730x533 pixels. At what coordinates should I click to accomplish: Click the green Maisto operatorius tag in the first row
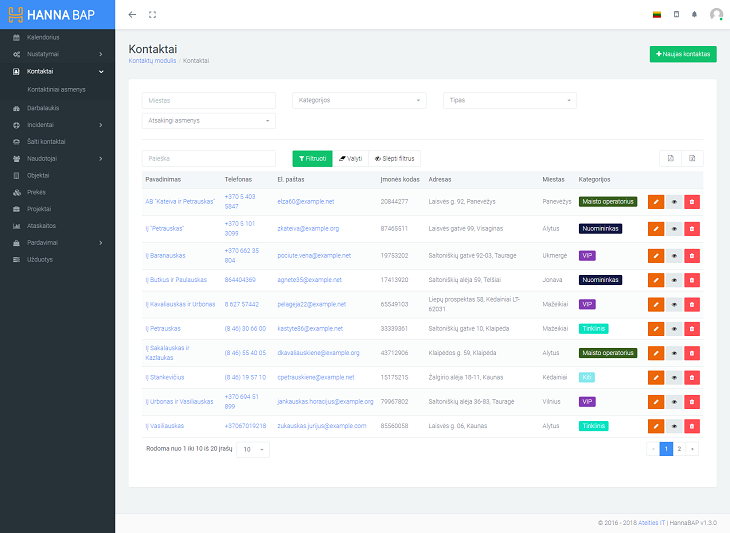[x=607, y=201]
